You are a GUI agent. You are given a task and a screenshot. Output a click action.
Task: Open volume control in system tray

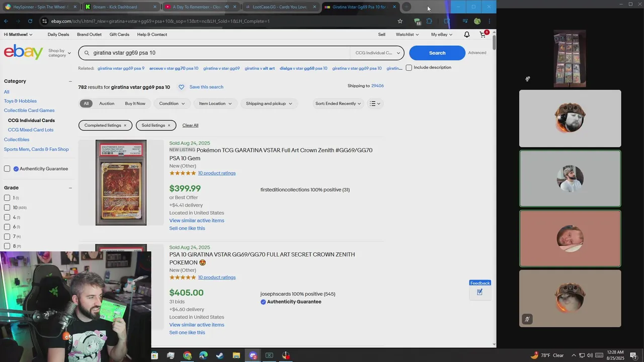(590, 355)
